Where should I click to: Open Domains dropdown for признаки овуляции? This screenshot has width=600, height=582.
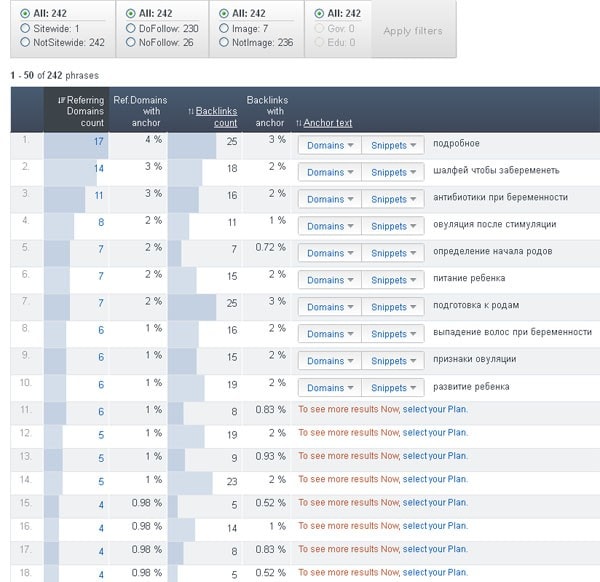pyautogui.click(x=330, y=361)
